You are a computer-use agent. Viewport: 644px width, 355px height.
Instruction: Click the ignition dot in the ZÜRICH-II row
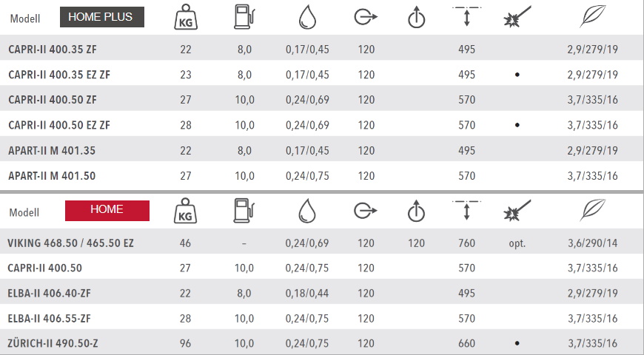point(517,343)
